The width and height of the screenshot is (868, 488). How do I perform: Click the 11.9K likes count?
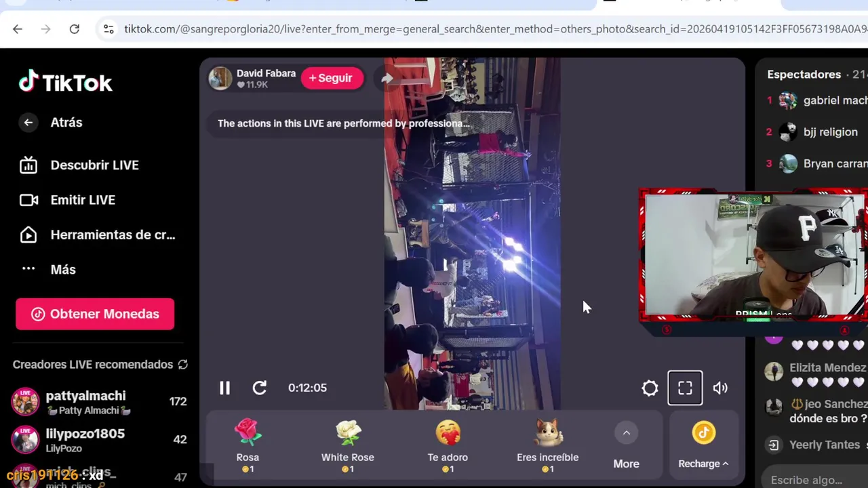pyautogui.click(x=252, y=85)
